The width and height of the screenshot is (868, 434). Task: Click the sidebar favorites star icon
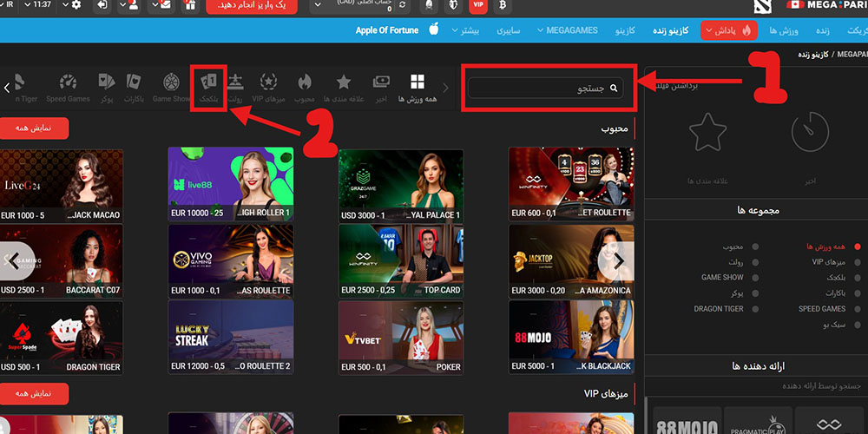pos(707,132)
